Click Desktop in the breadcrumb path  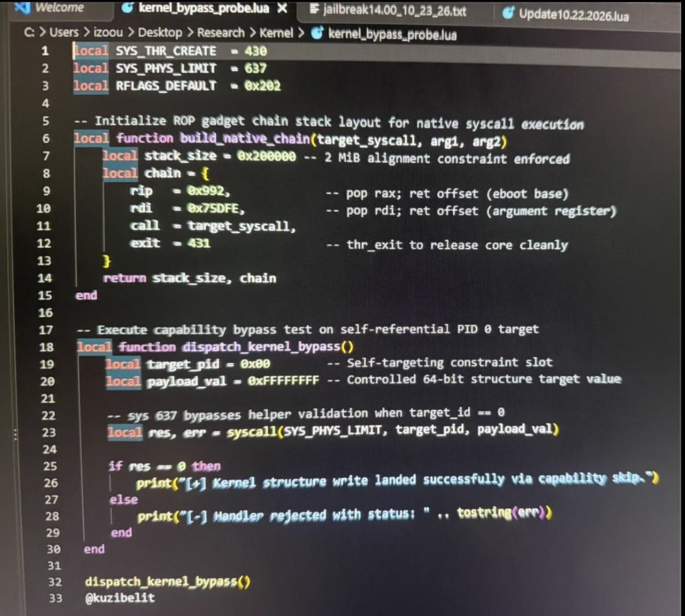[160, 32]
